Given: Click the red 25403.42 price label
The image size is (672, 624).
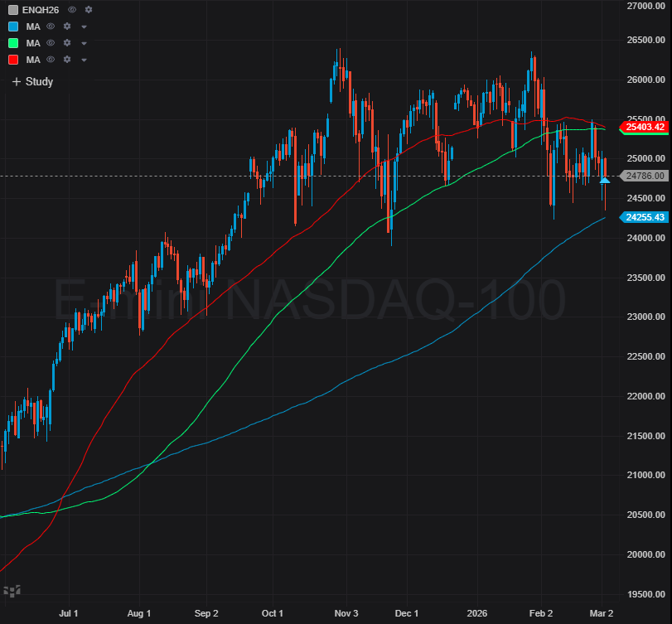Looking at the screenshot, I should click(645, 128).
